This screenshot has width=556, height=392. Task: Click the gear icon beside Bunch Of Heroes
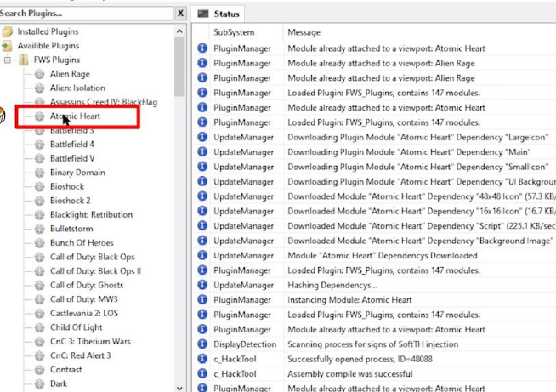click(40, 242)
